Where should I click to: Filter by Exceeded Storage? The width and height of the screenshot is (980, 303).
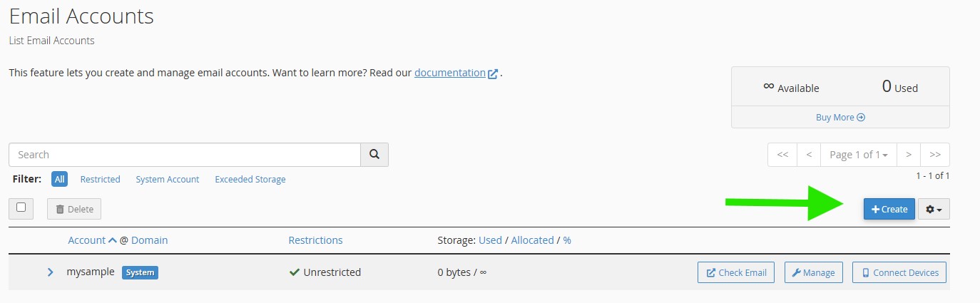(x=250, y=180)
